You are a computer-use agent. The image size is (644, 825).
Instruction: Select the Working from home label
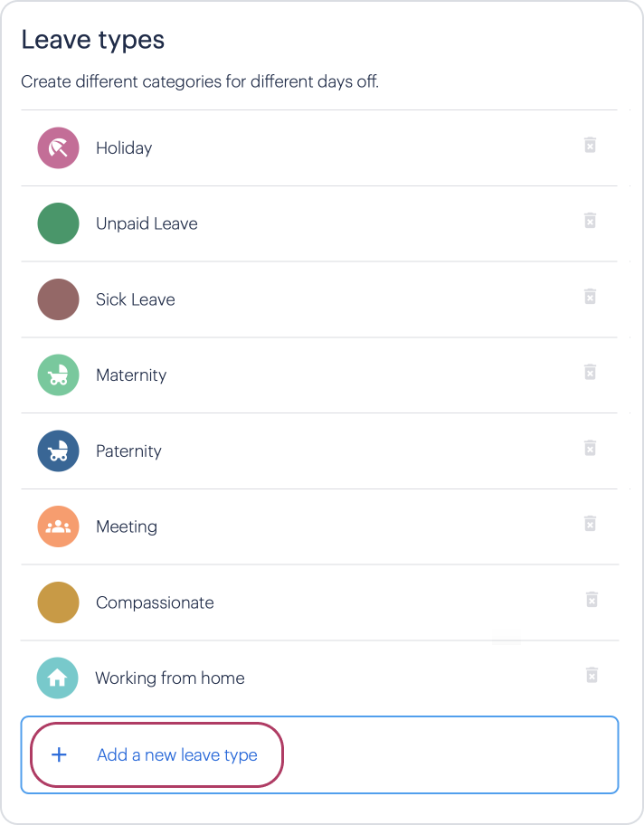pos(170,678)
